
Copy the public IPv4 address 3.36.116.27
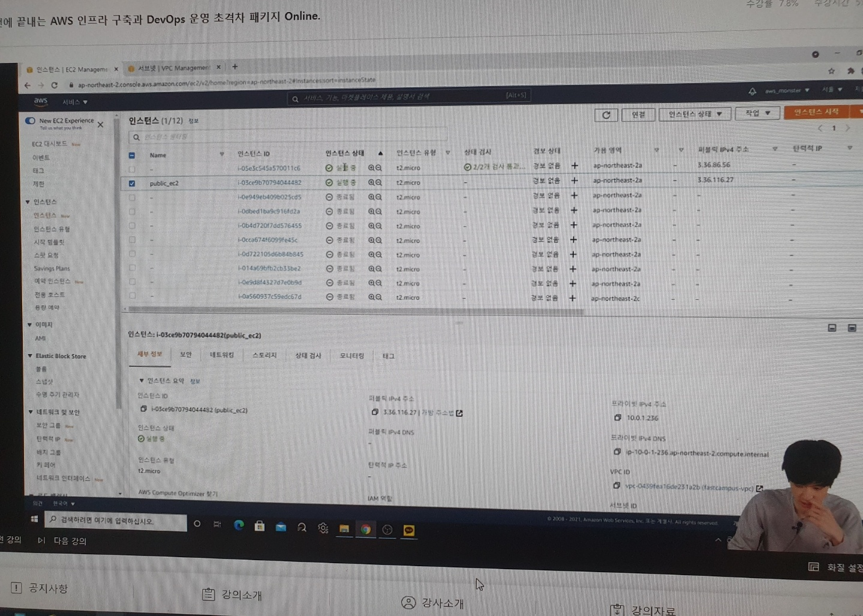tap(375, 411)
